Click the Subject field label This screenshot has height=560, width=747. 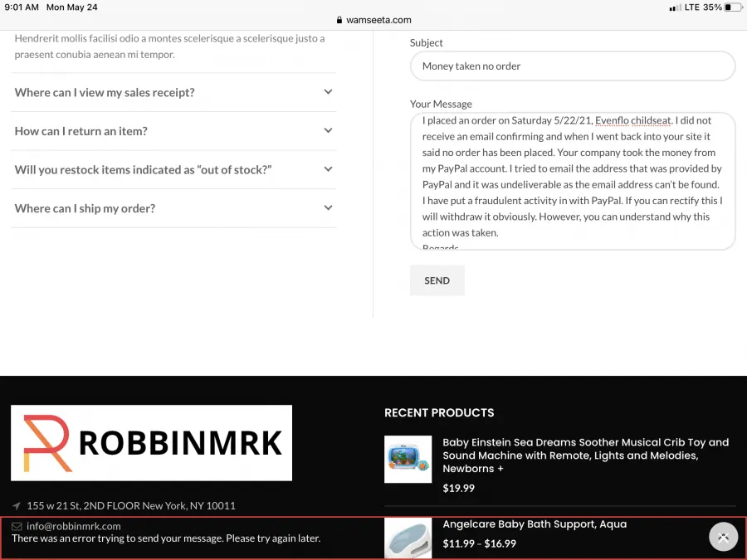click(x=427, y=43)
